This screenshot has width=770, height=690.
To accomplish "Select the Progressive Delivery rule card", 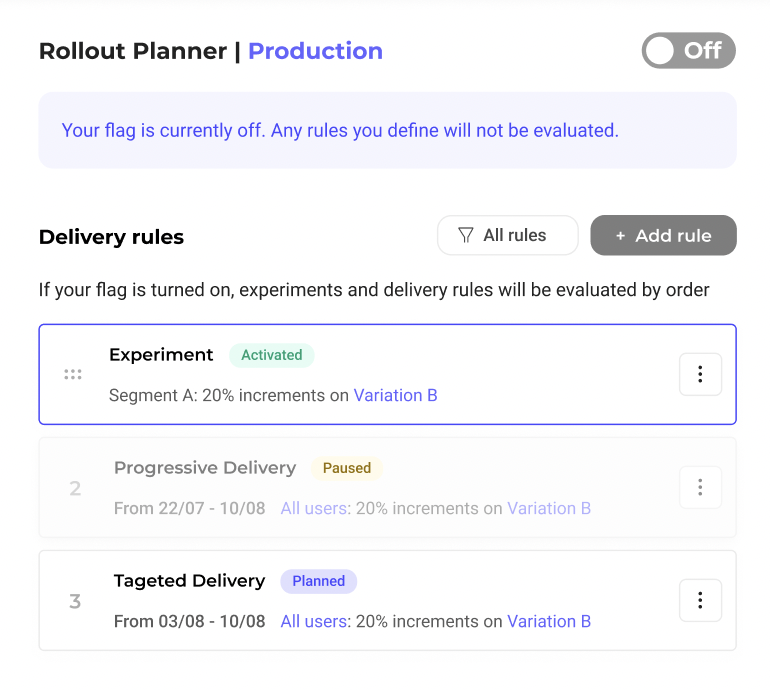I will coord(387,487).
